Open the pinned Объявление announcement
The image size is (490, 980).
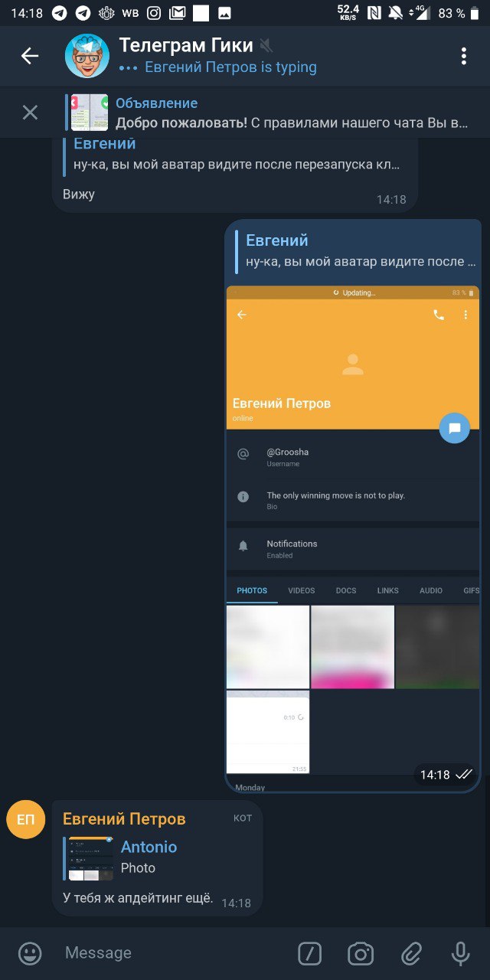(268, 113)
